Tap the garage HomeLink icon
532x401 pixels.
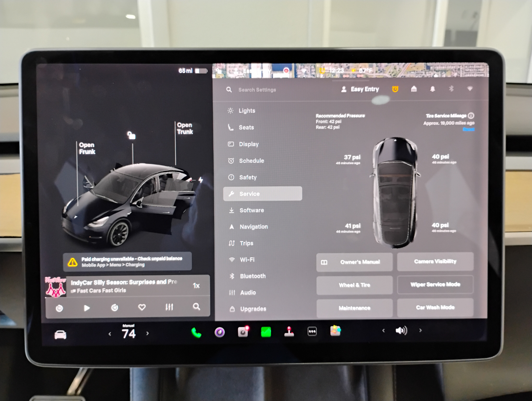pyautogui.click(x=414, y=89)
